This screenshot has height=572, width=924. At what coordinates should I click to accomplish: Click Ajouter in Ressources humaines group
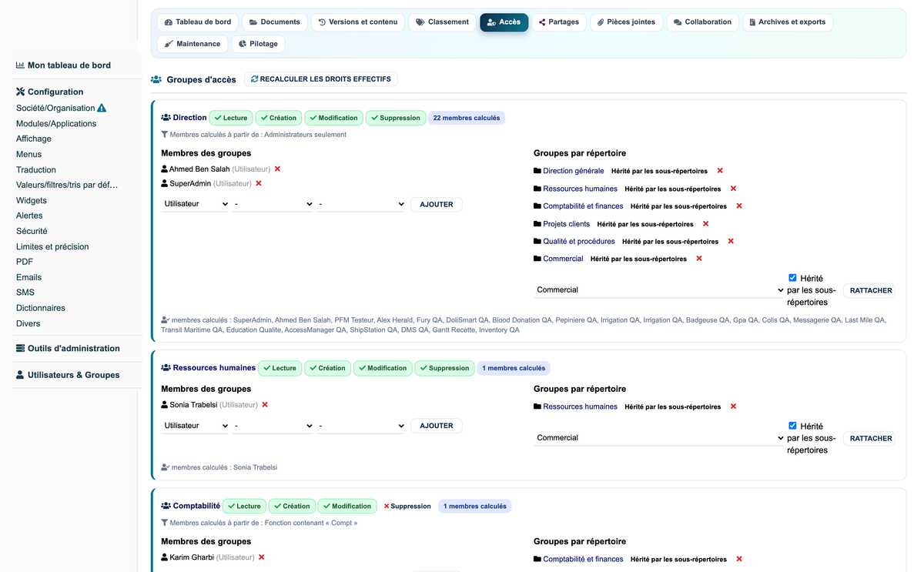(x=437, y=426)
